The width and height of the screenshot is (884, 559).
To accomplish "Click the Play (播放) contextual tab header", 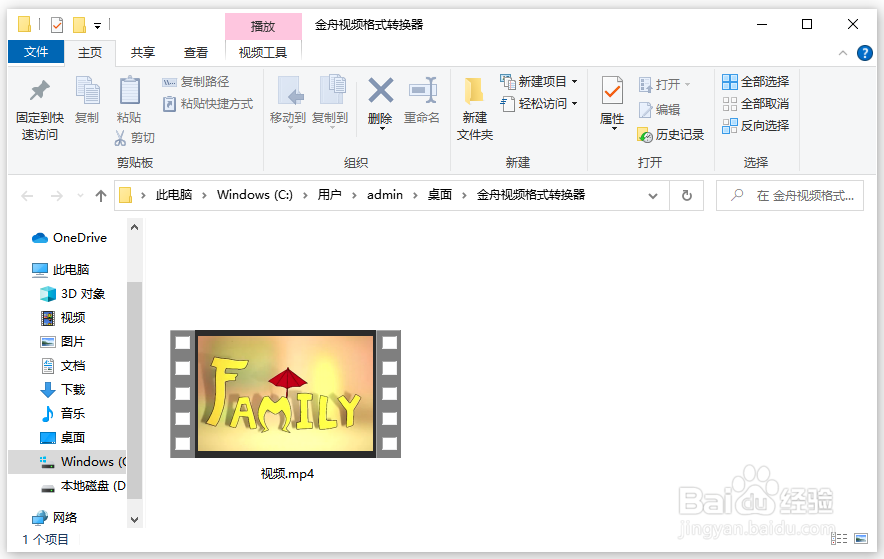I will (263, 26).
